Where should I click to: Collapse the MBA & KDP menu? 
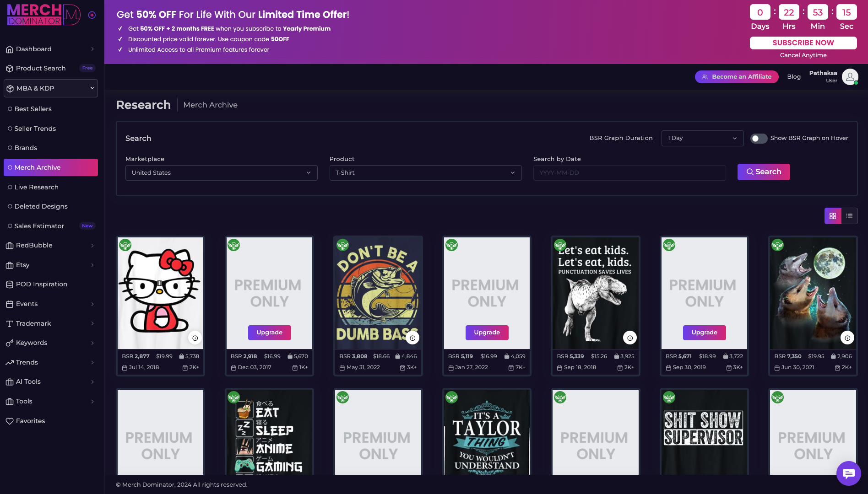pos(50,88)
